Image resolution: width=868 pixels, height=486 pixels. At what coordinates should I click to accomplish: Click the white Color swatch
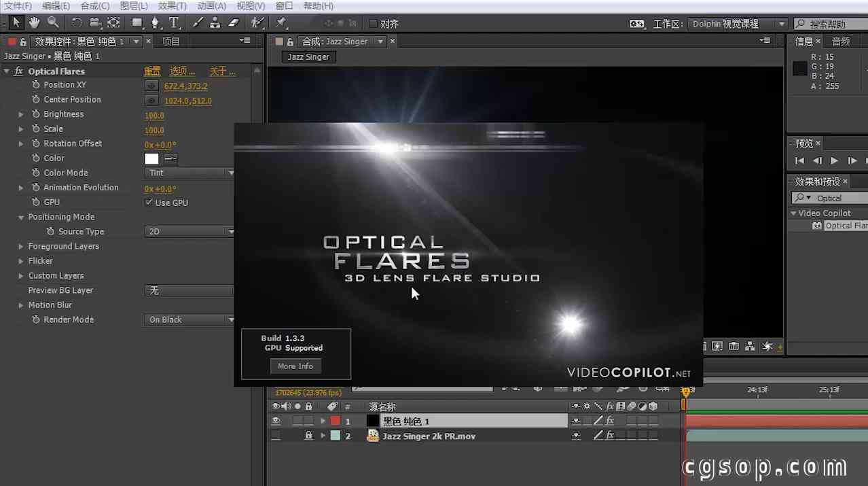[x=151, y=159]
